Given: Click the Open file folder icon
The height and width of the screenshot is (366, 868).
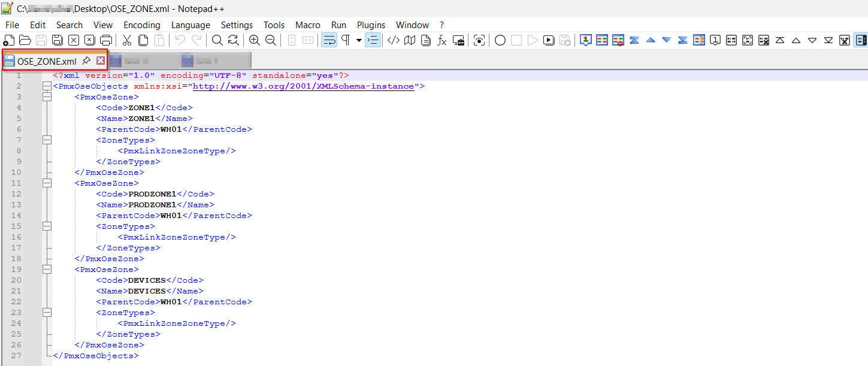Looking at the screenshot, I should (x=25, y=40).
